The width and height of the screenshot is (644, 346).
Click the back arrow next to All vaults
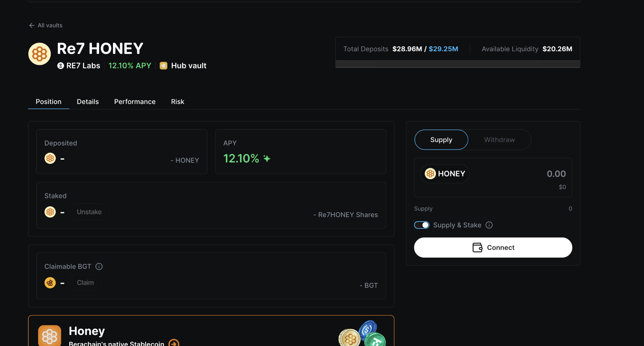click(x=32, y=25)
